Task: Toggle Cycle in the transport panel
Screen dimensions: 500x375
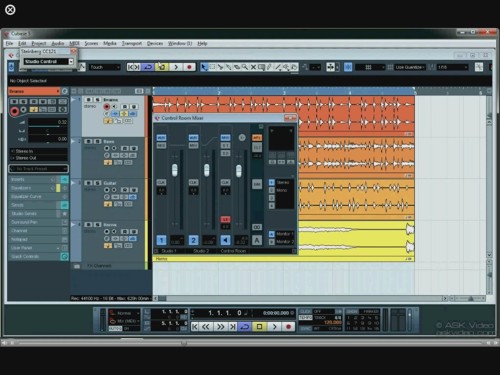Action: click(x=245, y=327)
